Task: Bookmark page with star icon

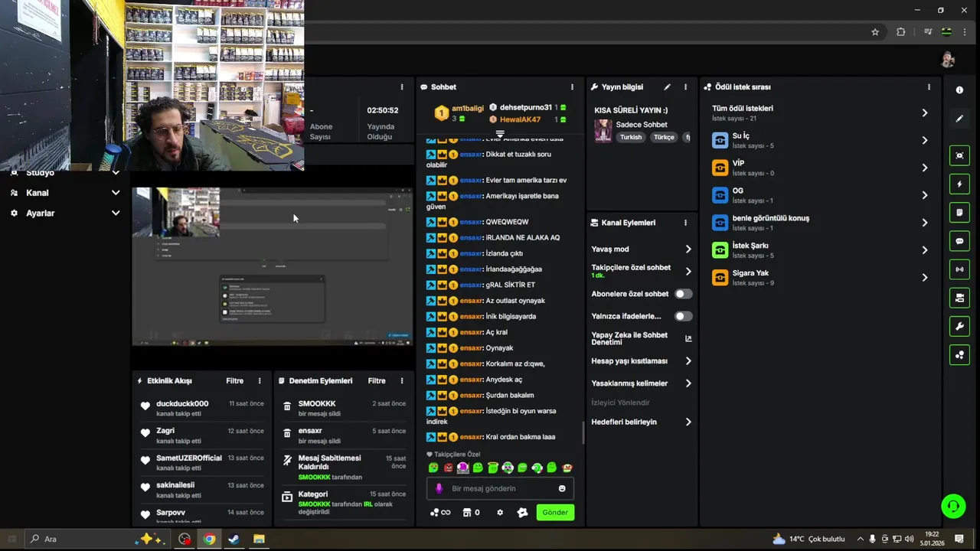Action: click(875, 32)
